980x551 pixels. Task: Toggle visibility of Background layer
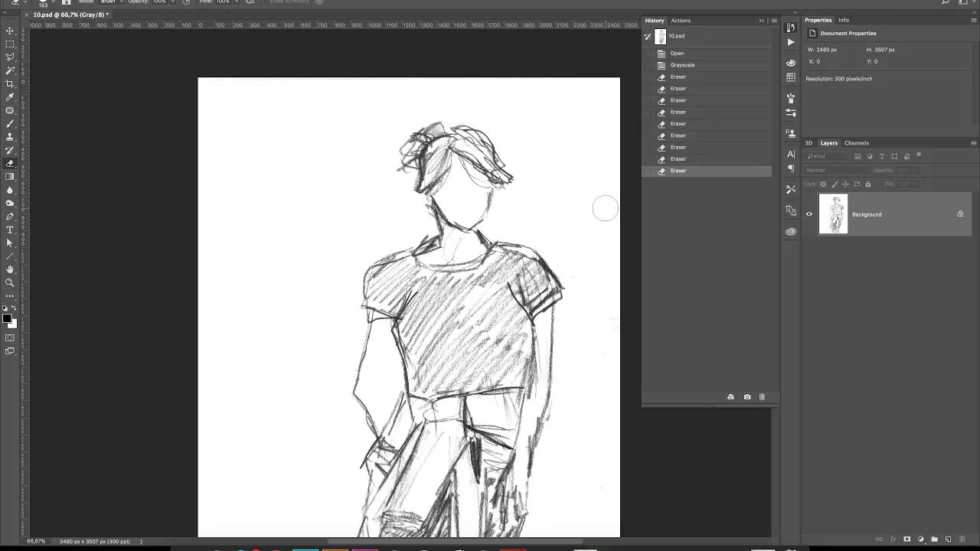coord(809,214)
